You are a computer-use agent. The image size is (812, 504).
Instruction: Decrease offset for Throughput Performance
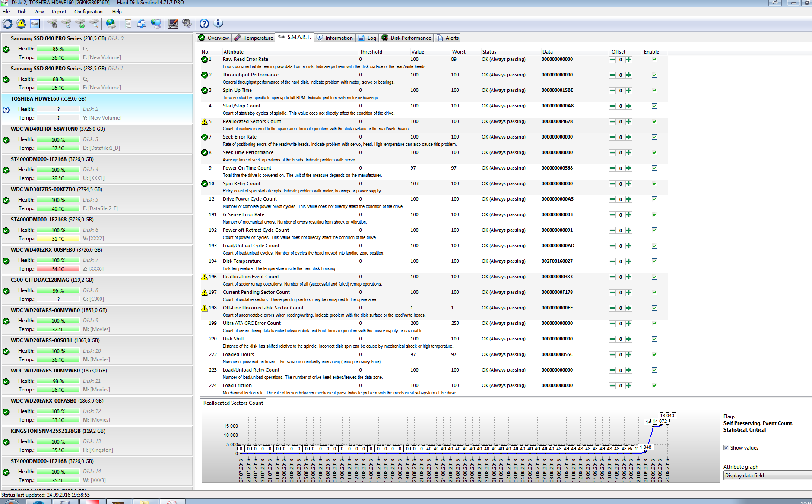tap(612, 75)
